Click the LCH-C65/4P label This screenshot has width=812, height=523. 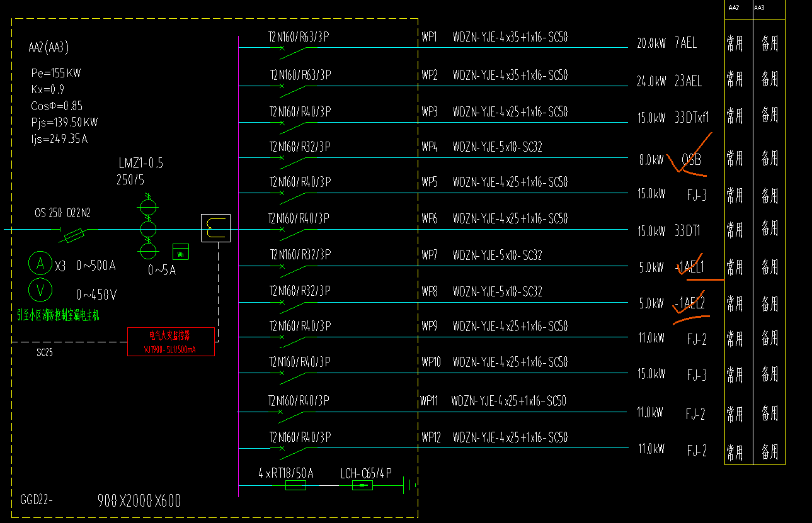click(x=366, y=473)
